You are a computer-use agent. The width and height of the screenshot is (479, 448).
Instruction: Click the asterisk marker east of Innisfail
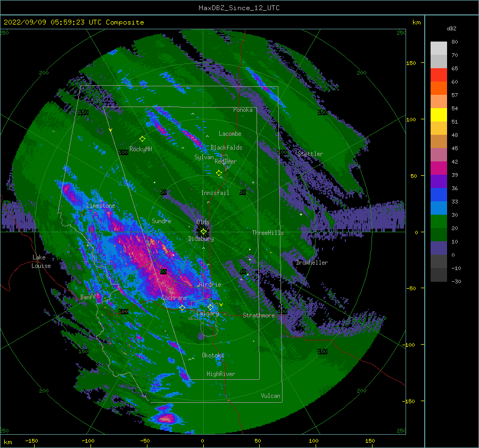253,183
